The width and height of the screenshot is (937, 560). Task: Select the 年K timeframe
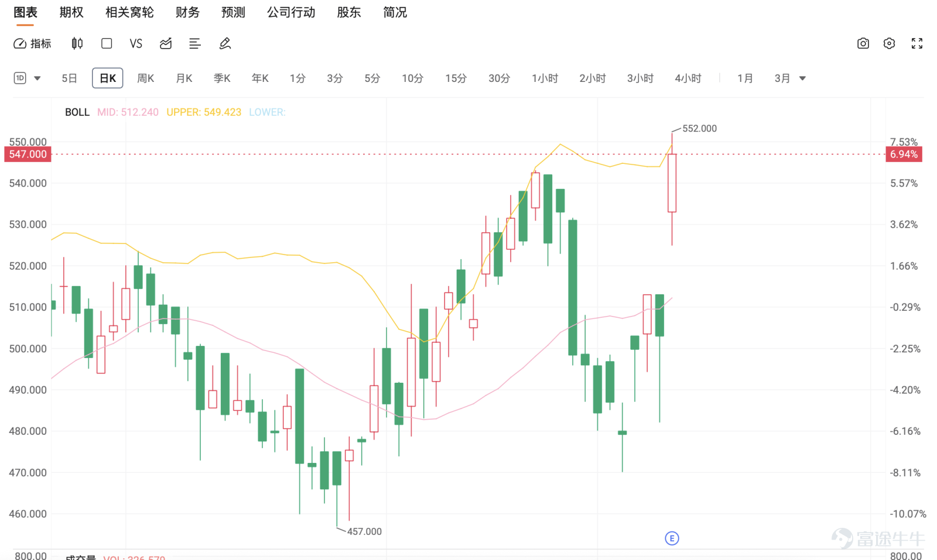pyautogui.click(x=260, y=78)
